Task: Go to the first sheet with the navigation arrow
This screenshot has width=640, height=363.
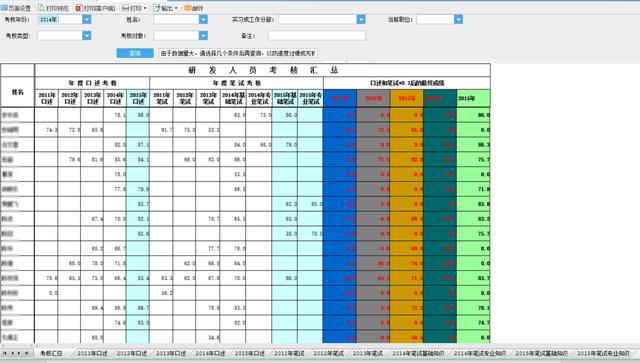Action: tap(5, 353)
